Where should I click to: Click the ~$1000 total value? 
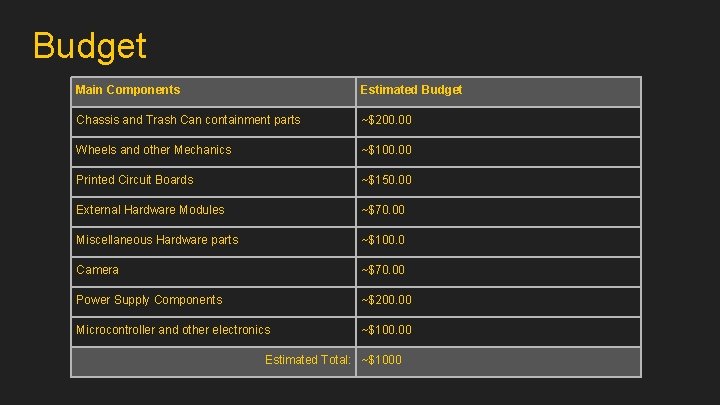(x=381, y=360)
